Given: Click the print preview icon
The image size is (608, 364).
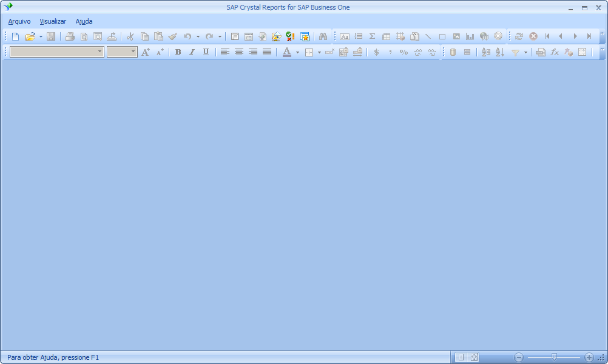Looking at the screenshot, I should pos(84,36).
